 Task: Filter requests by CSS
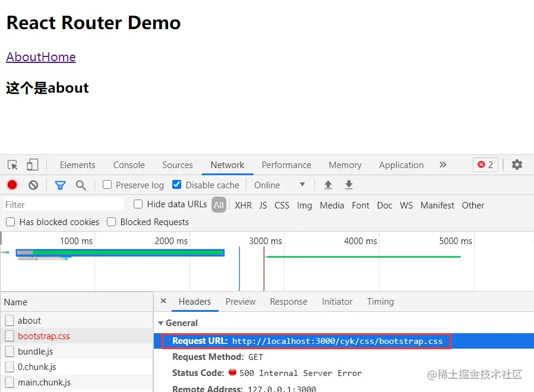[x=282, y=206]
